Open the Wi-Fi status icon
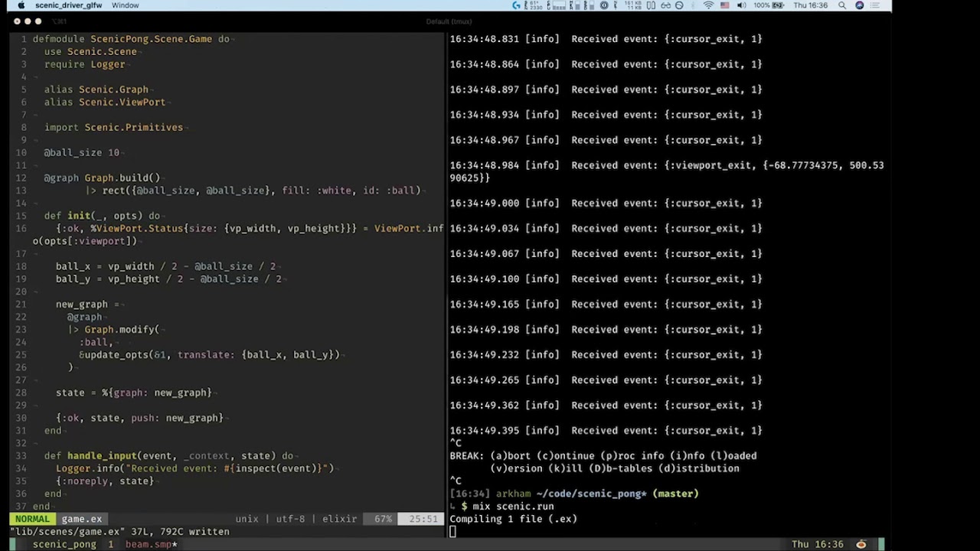Viewport: 980px width, 551px height. pos(708,5)
